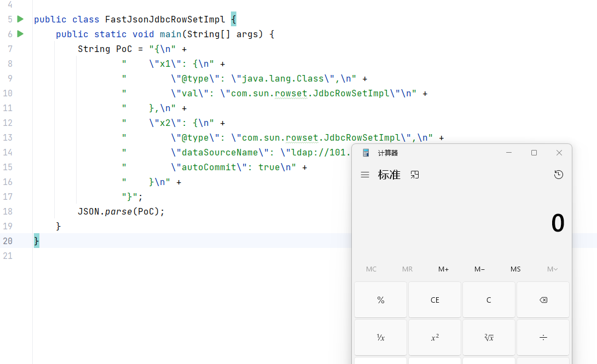Click the percent button on calculator
Image resolution: width=597 pixels, height=364 pixels.
pyautogui.click(x=381, y=300)
